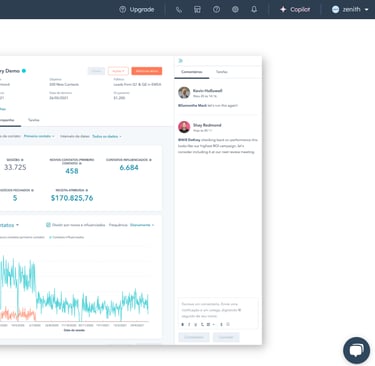Toggle the checkbox above the chart
375x366 pixels.
click(x=48, y=225)
